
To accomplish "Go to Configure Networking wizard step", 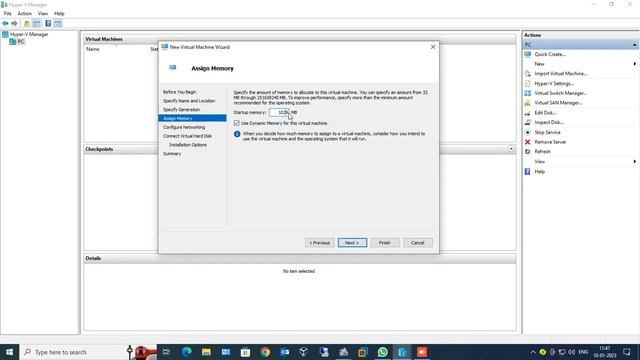I will (184, 127).
